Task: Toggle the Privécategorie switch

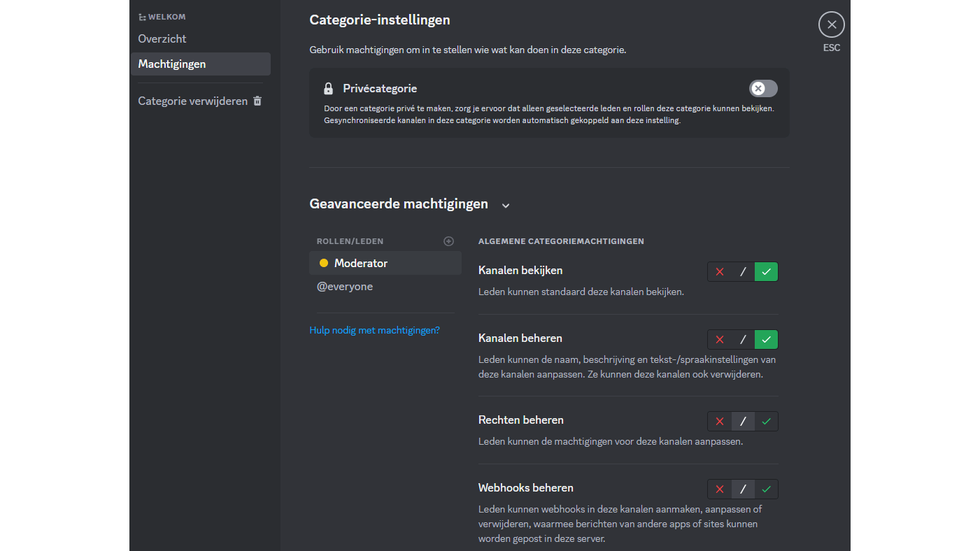Action: tap(762, 89)
